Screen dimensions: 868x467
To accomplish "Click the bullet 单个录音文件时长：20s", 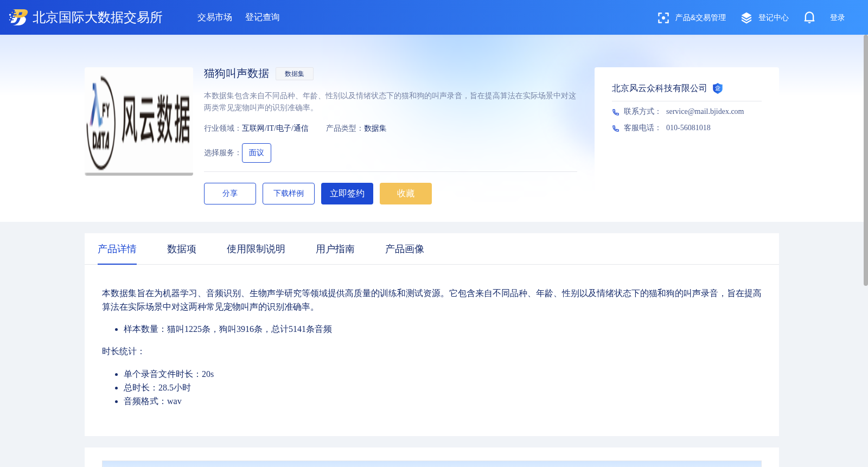I will click(x=169, y=374).
